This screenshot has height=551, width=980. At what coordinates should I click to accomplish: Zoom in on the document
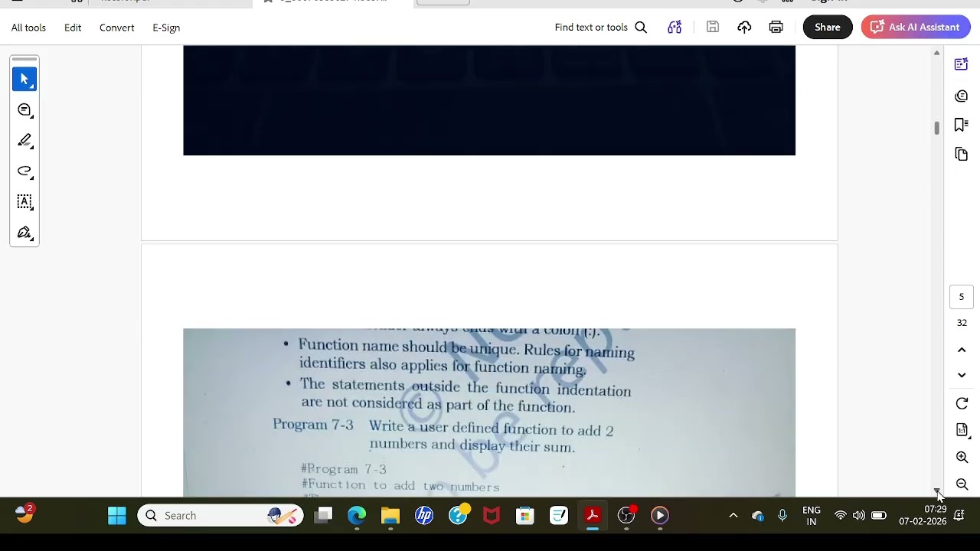(962, 457)
